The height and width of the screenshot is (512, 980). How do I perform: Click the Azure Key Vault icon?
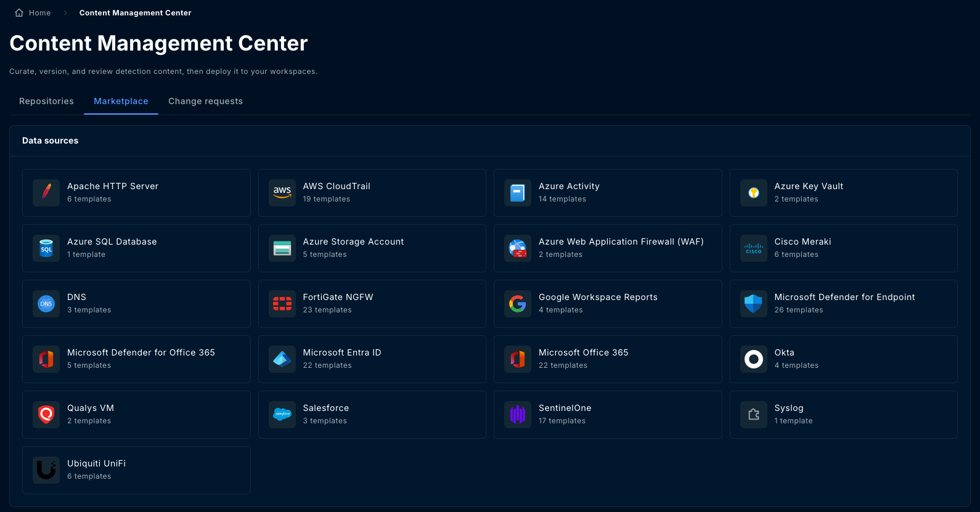pos(754,193)
